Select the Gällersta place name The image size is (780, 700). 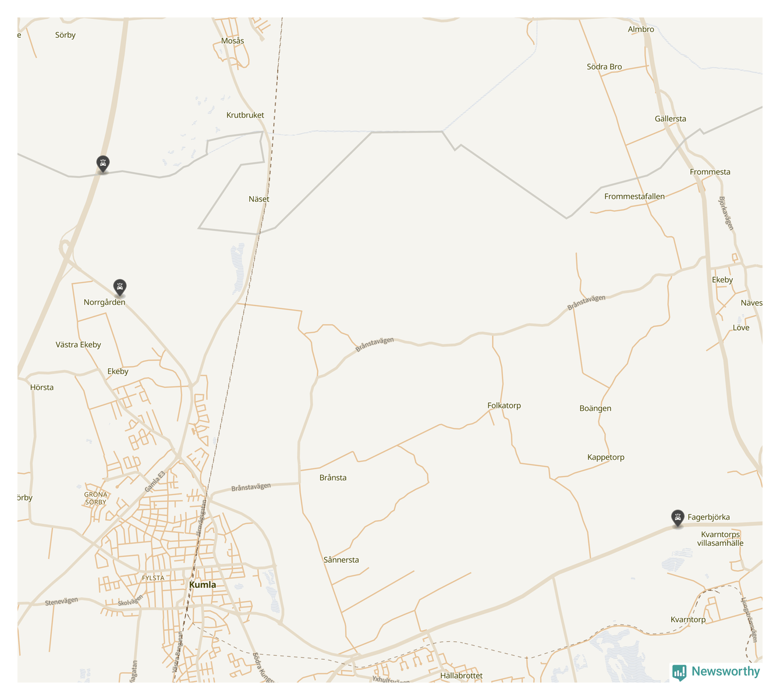click(x=671, y=119)
